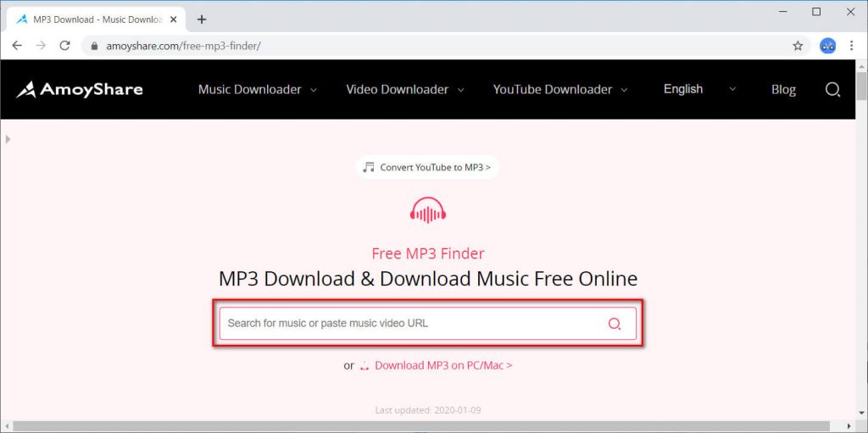Open the site search magnifier in header
868x433 pixels.
(832, 90)
